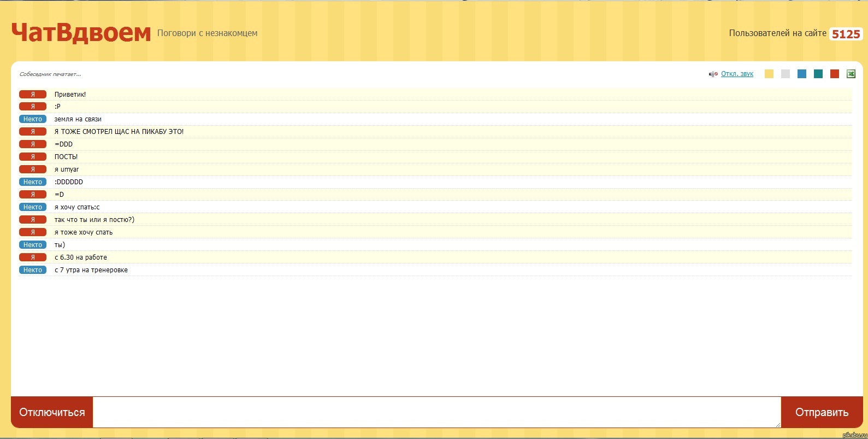Switch to the blue color theme

point(802,74)
